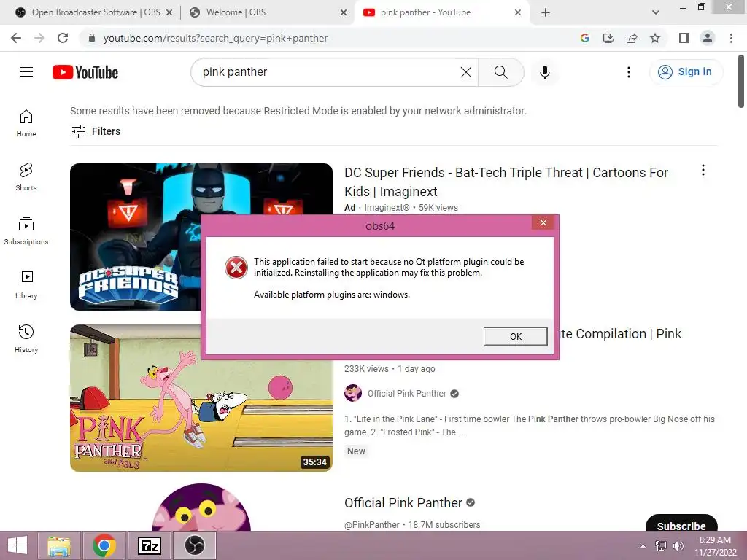Open DC Super Friends Bat-Tech video title
747x560 pixels.
pos(506,182)
